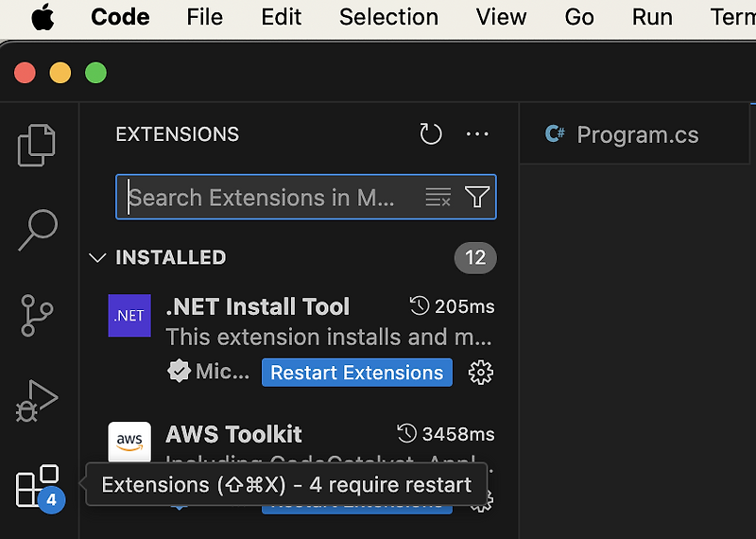Click the .NET Install Tool description text
The image size is (756, 539).
(329, 338)
